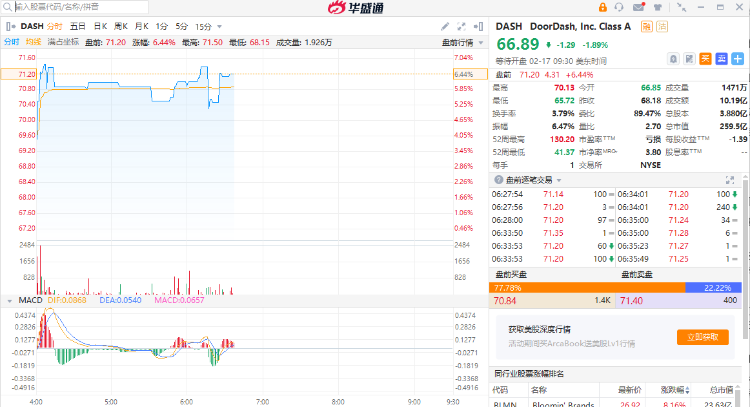Toggle the left sidebar panel icon
Image resolution: width=750 pixels, height=407 pixels.
(x=11, y=26)
